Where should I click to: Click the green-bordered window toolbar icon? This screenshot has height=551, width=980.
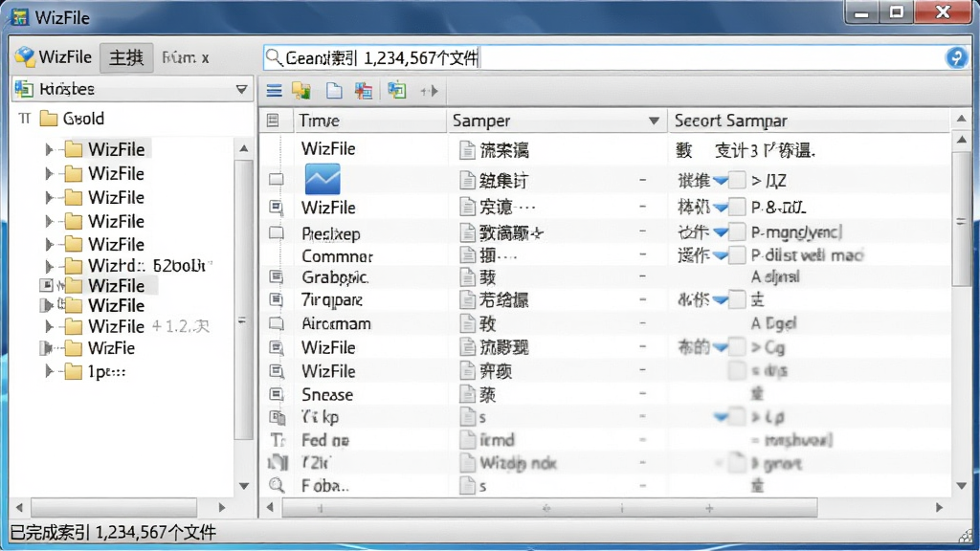[396, 91]
